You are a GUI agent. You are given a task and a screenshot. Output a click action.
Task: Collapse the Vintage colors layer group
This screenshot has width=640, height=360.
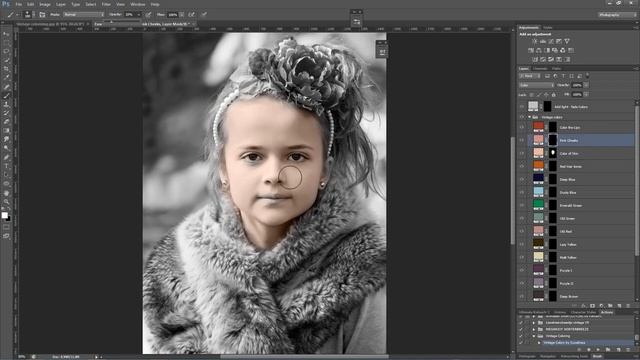529,118
